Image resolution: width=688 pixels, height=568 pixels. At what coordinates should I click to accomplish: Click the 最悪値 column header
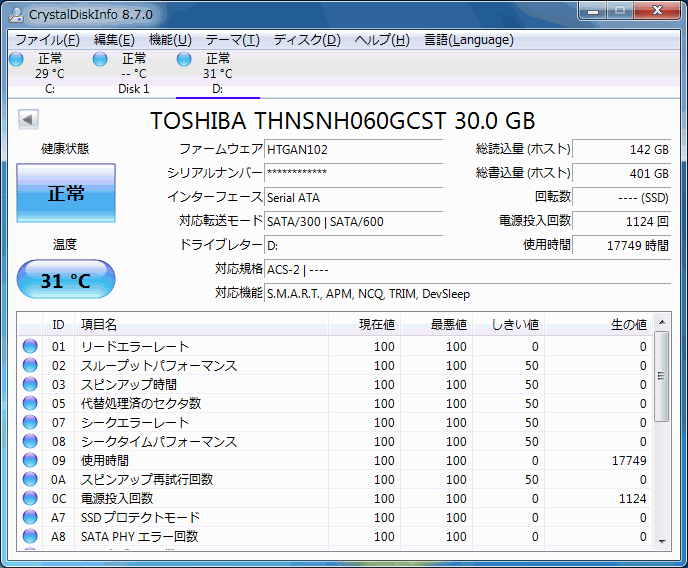(436, 325)
